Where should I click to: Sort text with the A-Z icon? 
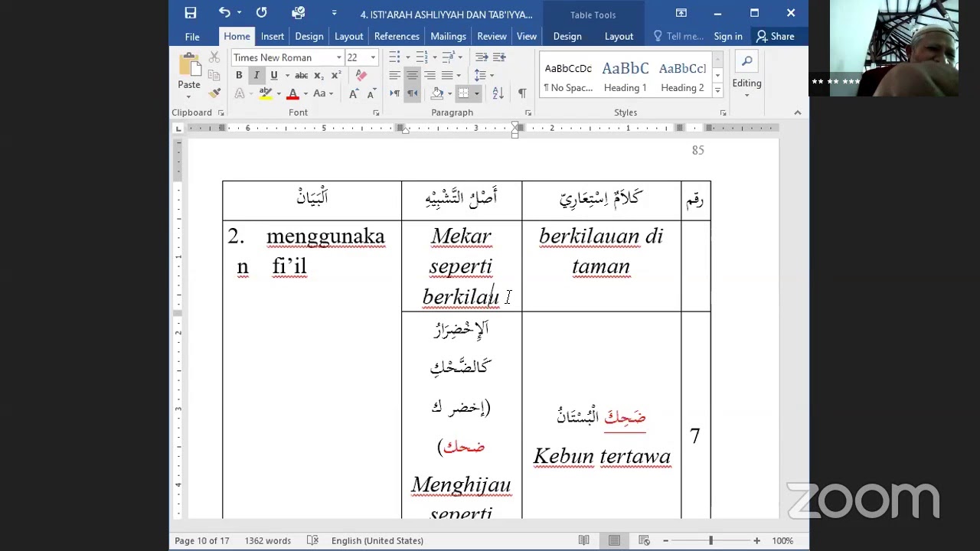[498, 93]
